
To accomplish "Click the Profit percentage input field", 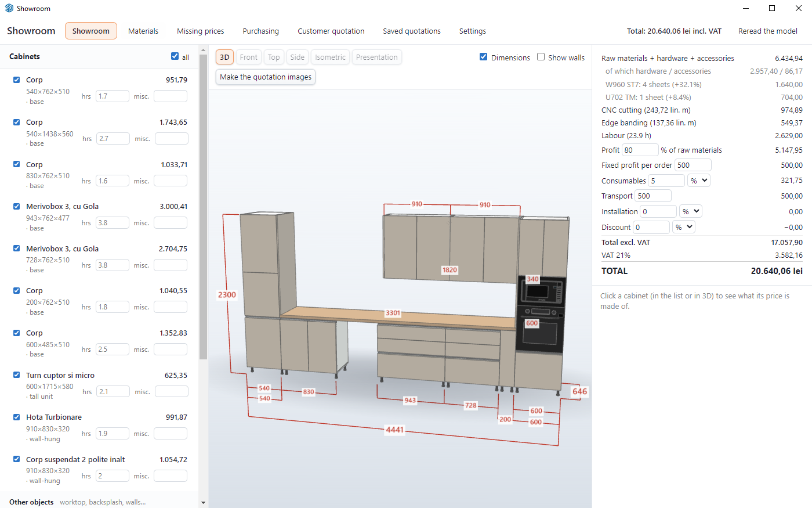I will pos(640,150).
